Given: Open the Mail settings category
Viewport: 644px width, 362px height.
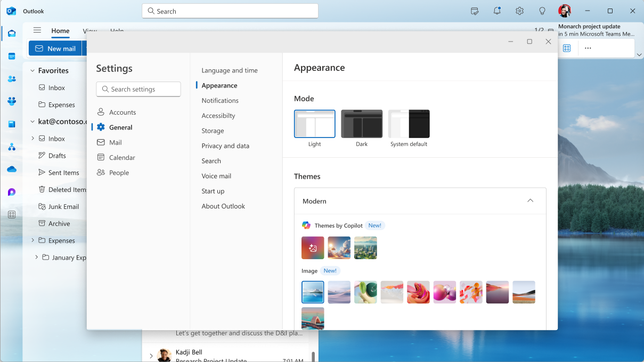Looking at the screenshot, I should [115, 142].
